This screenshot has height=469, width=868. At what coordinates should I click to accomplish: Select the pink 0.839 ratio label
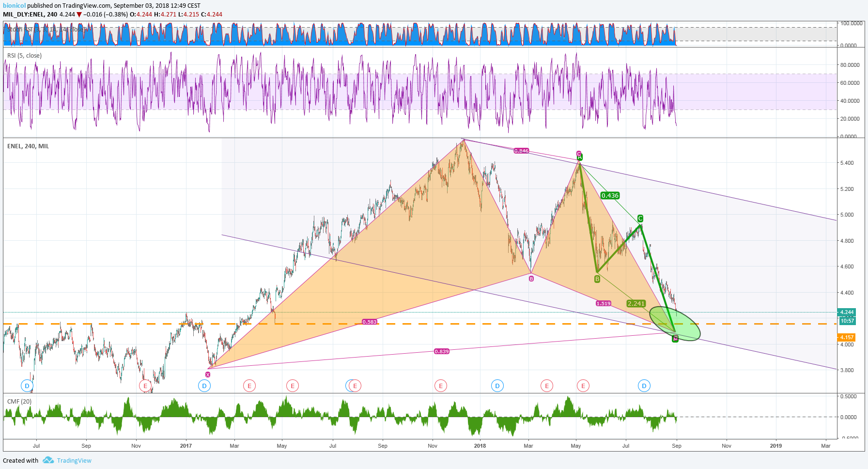click(442, 351)
